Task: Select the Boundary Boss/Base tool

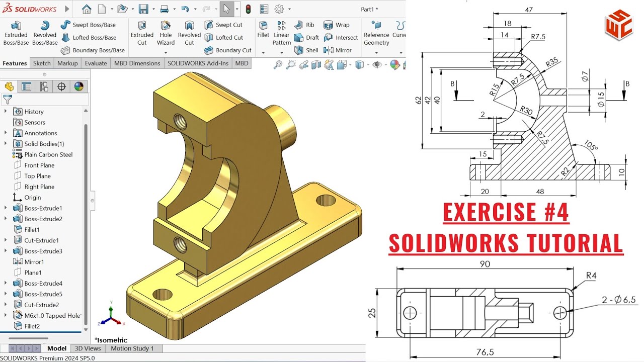Action: 93,50
